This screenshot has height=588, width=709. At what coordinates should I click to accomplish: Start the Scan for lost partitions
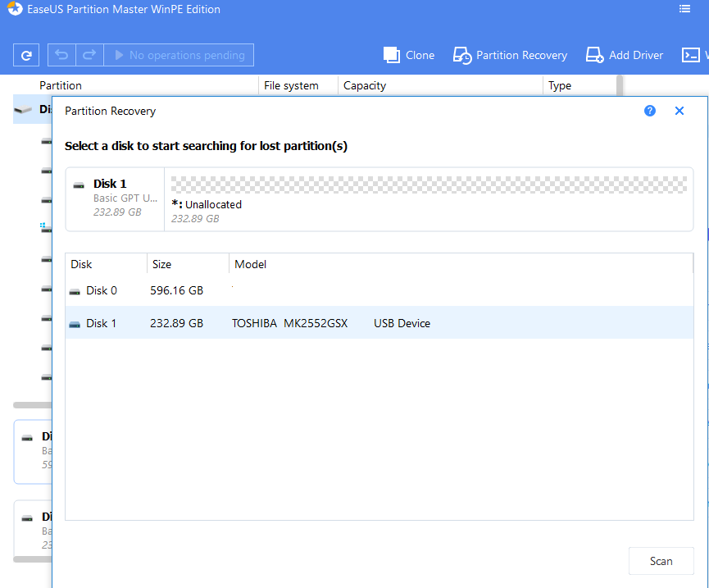661,561
